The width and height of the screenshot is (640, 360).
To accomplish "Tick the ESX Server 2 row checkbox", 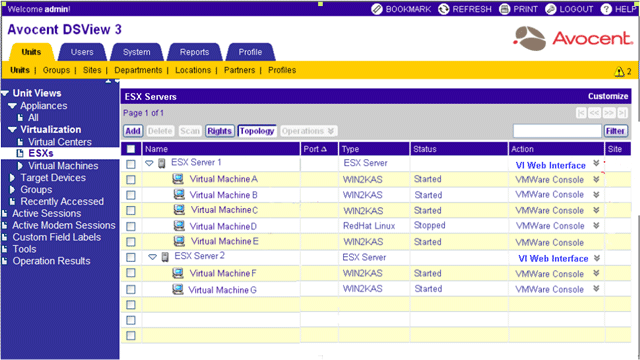I will (131, 258).
